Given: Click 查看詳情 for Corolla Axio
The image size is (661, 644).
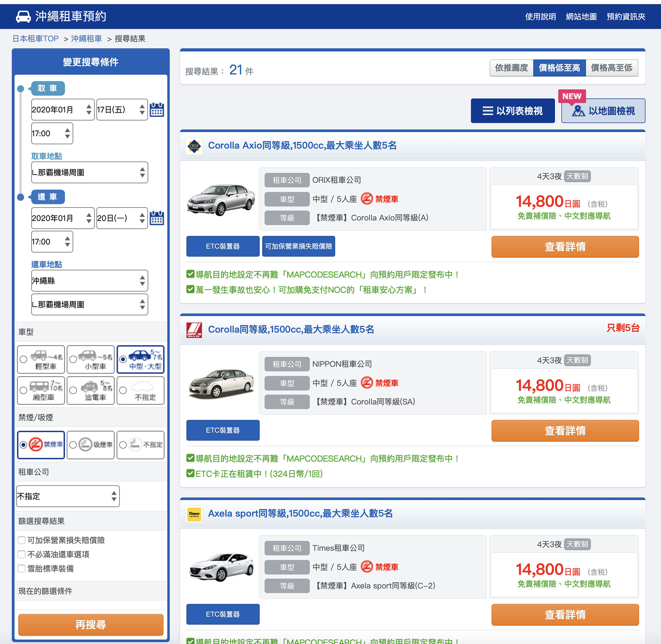Looking at the screenshot, I should (x=565, y=247).
